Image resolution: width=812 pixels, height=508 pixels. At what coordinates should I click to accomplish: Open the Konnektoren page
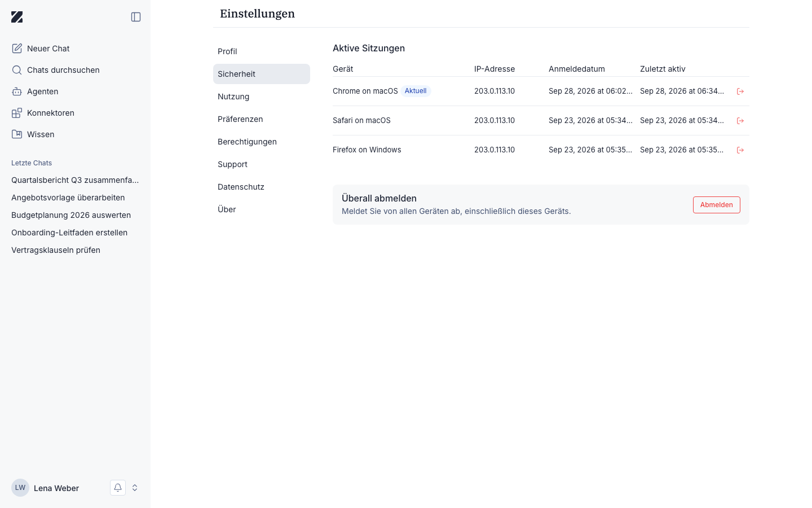click(x=75, y=113)
